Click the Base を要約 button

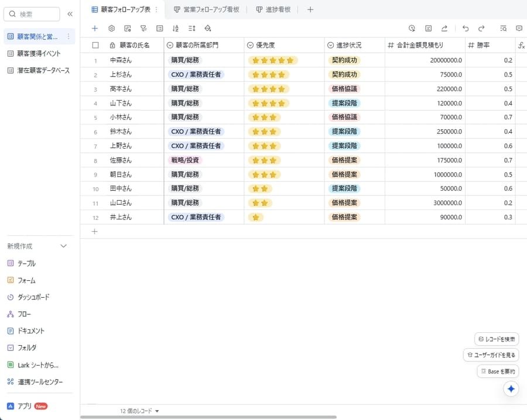(x=498, y=371)
